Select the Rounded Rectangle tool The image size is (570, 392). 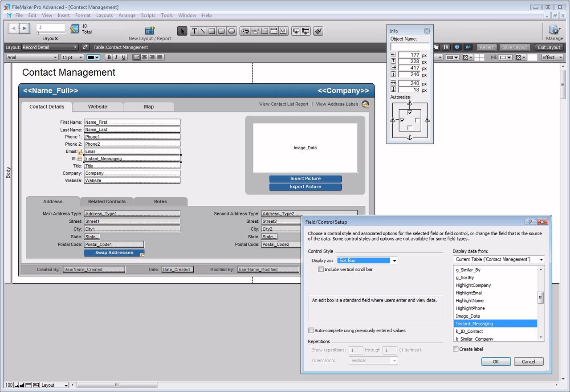pos(222,31)
